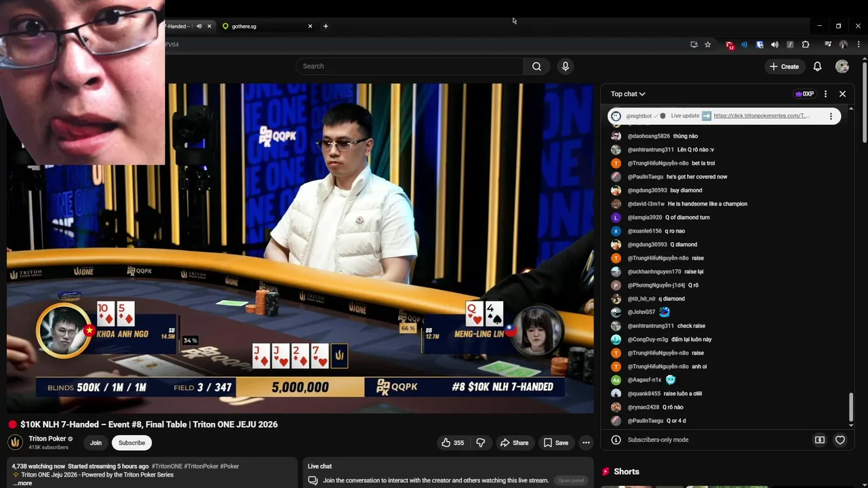The image size is (868, 488).
Task: Open the browser three-dot menu
Action: 859,45
